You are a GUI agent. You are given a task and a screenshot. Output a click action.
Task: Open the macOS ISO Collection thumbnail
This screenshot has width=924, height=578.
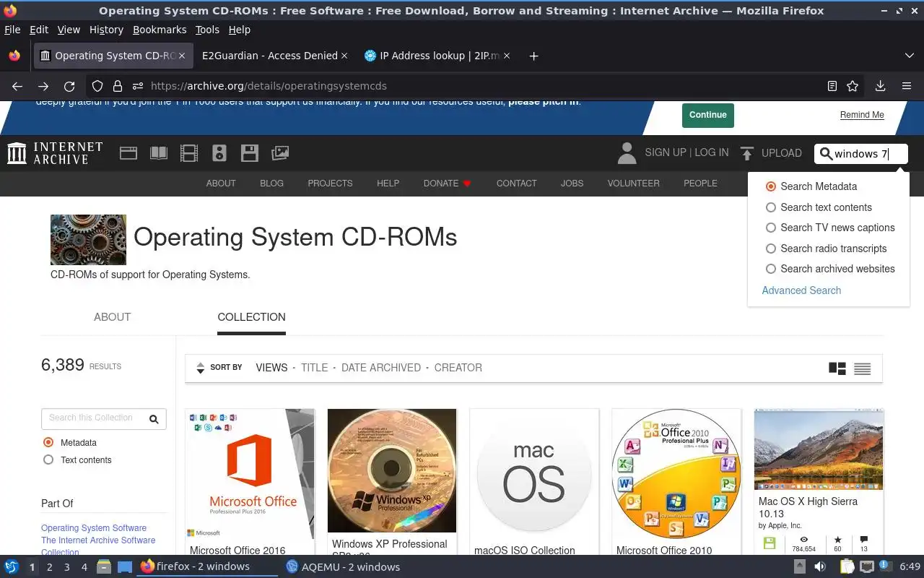(x=534, y=474)
